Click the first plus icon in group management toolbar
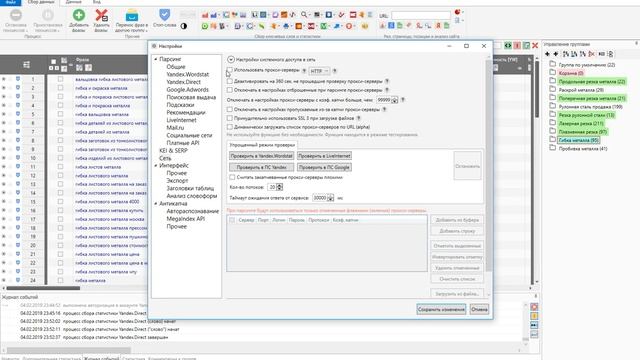The width and height of the screenshot is (640, 360). coord(547,54)
